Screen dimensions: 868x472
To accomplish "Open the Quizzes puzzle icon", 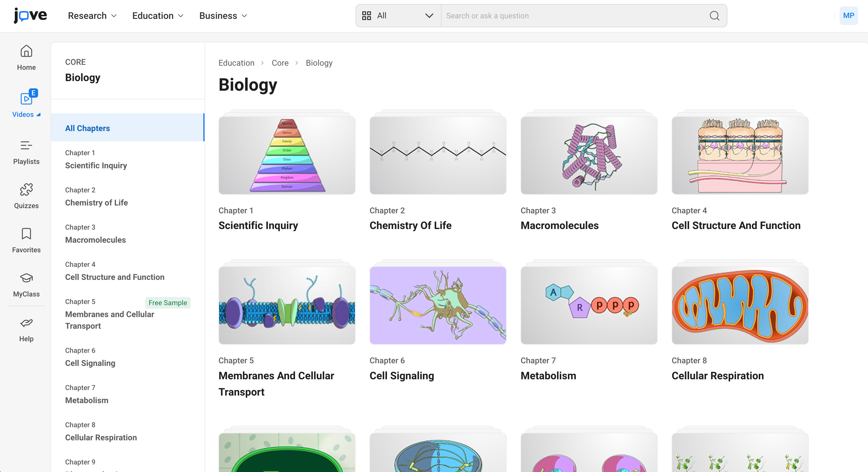I will tap(26, 190).
